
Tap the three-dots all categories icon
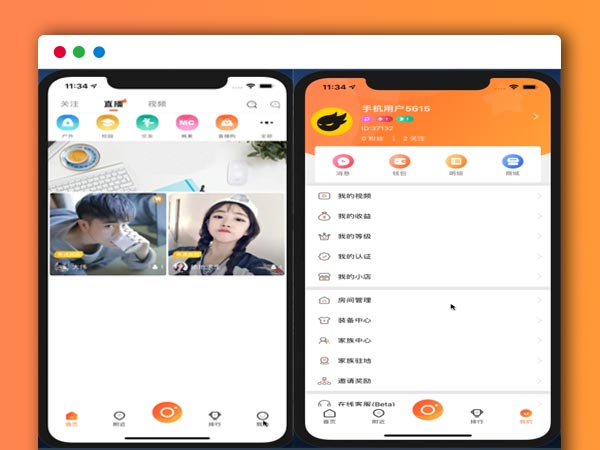coord(266,122)
